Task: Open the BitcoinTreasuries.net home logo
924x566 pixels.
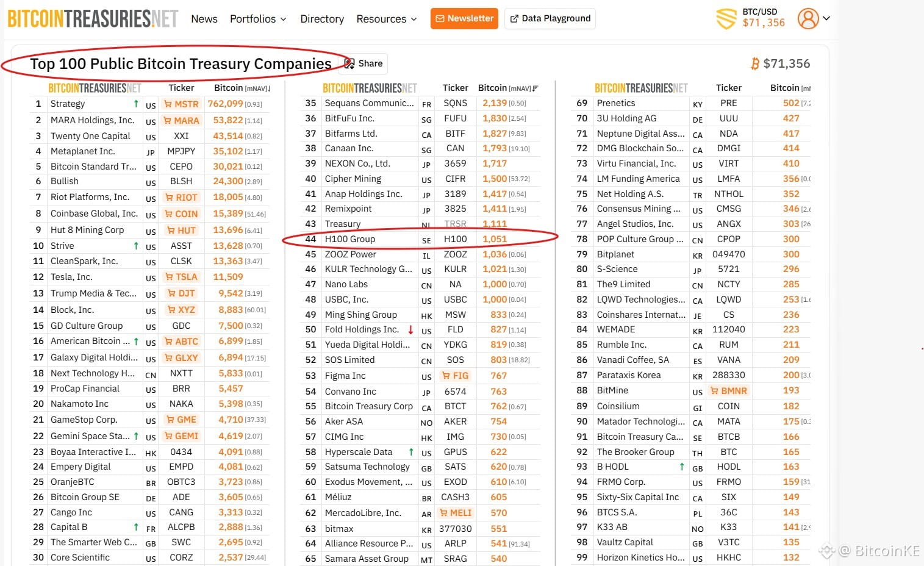Action: 93,18
